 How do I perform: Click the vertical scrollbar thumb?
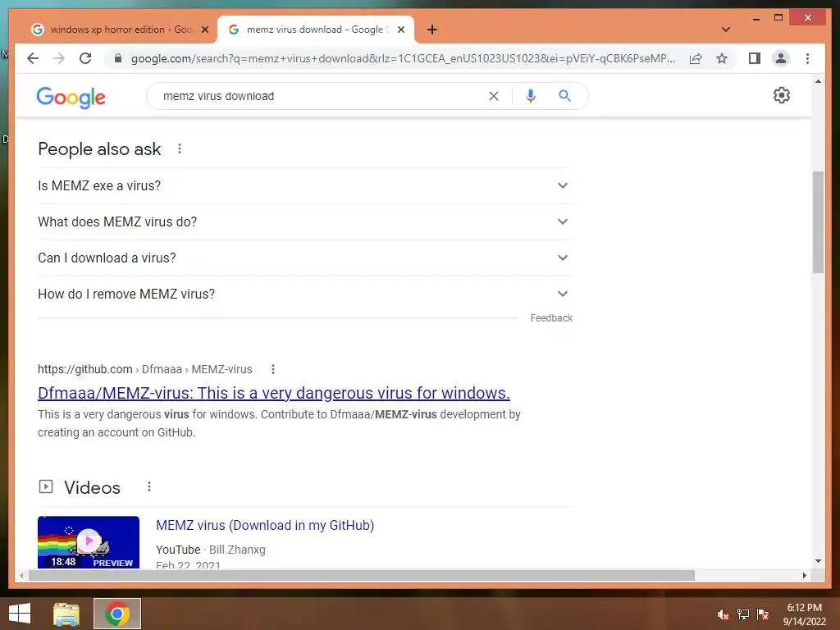pyautogui.click(x=818, y=221)
